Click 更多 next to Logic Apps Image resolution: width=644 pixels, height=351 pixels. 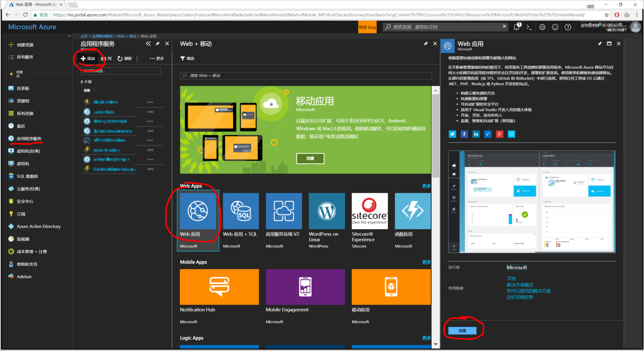pyautogui.click(x=426, y=338)
